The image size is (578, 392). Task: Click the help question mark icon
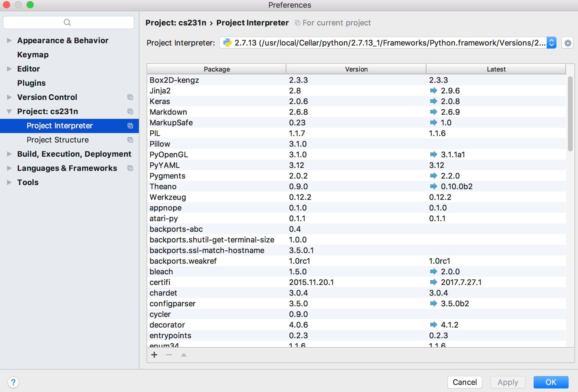pyautogui.click(x=13, y=382)
